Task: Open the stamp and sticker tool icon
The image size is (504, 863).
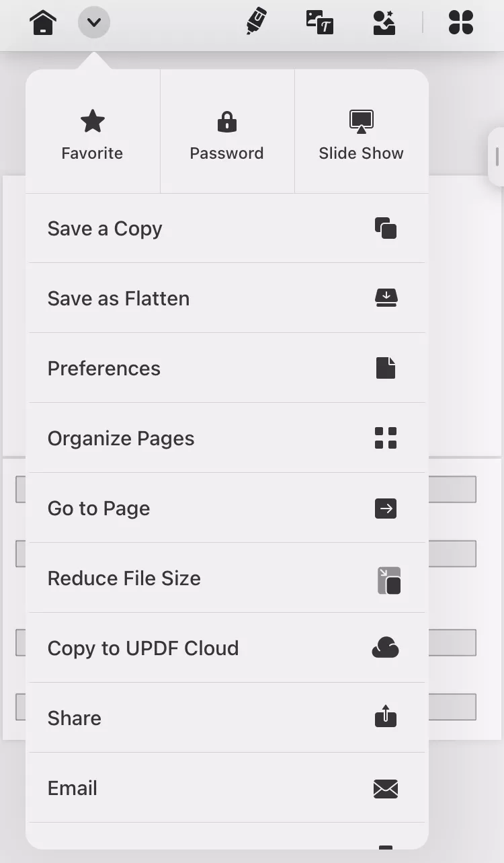Action: 384,22
